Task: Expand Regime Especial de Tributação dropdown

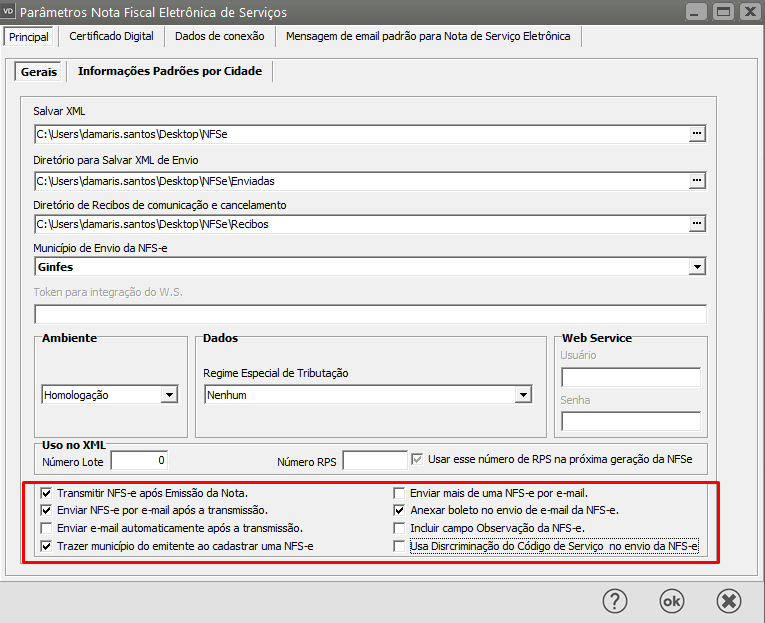Action: 522,395
